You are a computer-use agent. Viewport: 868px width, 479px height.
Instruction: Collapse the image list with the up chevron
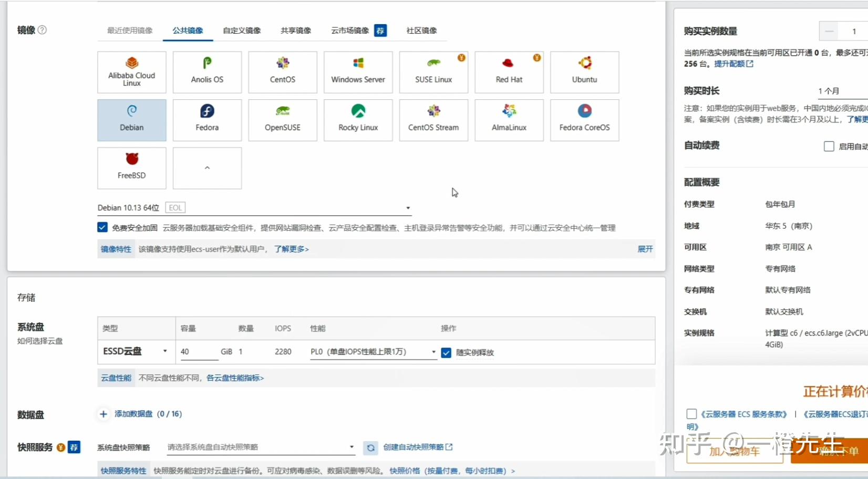[207, 168]
